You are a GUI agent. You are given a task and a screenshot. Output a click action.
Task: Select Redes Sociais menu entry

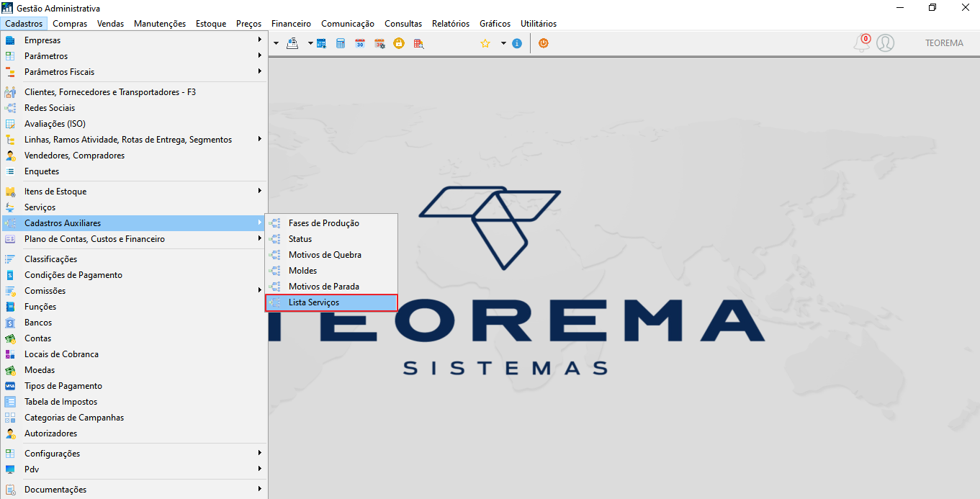[134, 108]
